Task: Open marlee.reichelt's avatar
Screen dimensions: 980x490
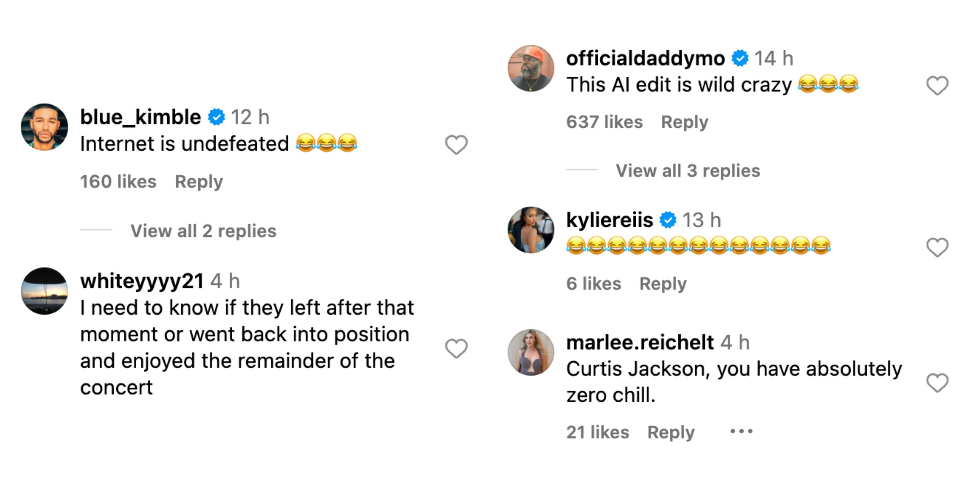Action: pyautogui.click(x=531, y=352)
